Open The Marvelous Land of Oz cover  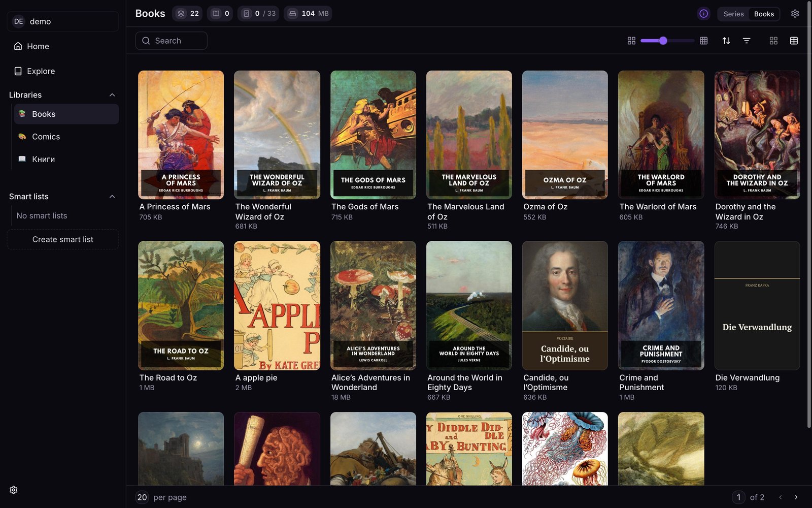click(x=469, y=135)
